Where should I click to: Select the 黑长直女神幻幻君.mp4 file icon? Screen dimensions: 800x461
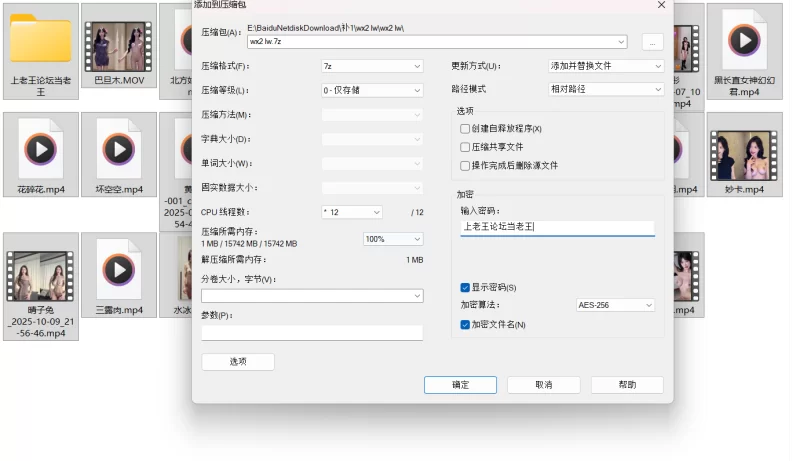pos(744,40)
